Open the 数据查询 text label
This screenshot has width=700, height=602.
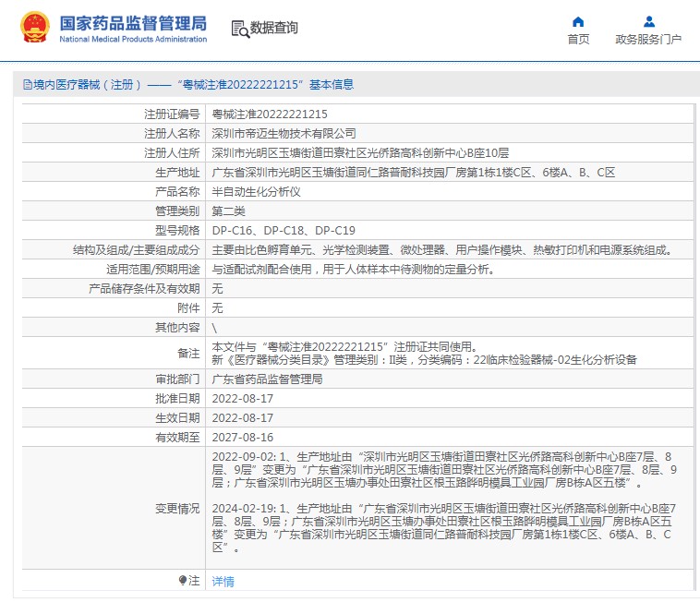pos(274,28)
